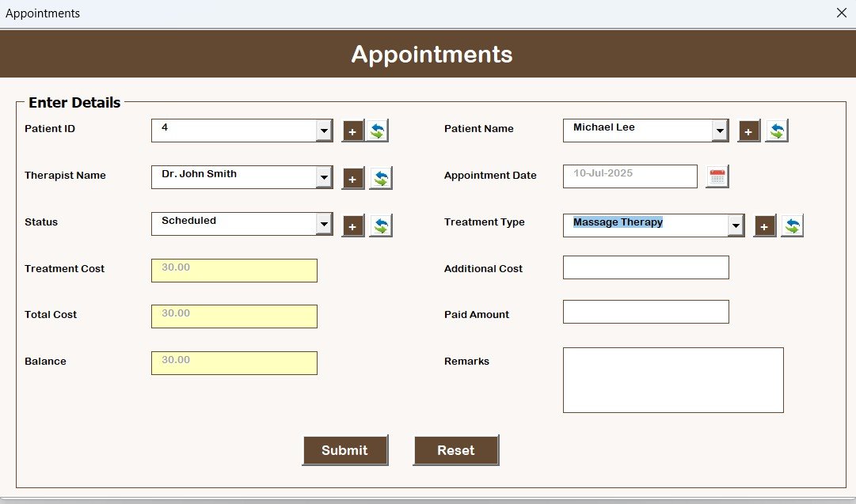Click the Treatment Type label
Image resolution: width=856 pixels, height=504 pixels.
pos(485,222)
